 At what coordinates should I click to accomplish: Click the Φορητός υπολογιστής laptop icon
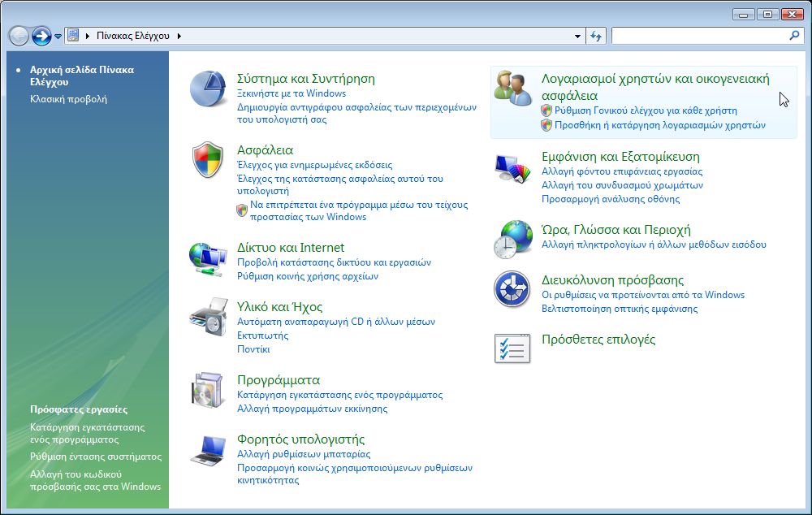[208, 450]
